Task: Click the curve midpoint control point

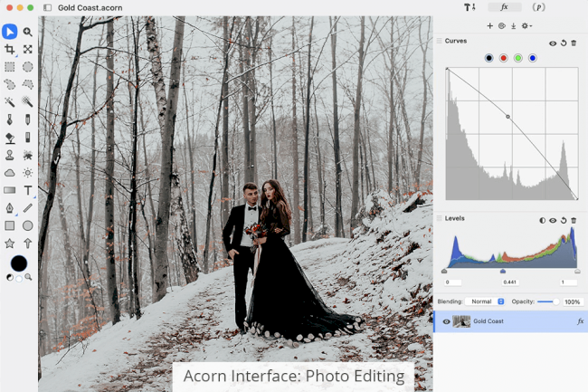Action: point(508,117)
